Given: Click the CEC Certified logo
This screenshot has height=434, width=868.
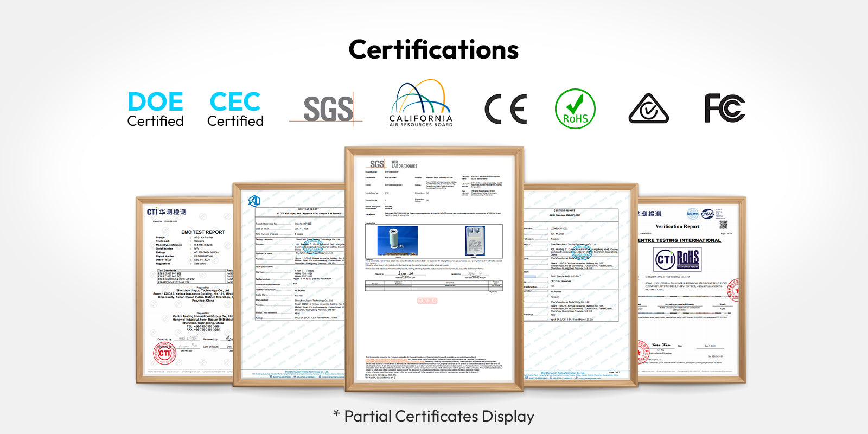Looking at the screenshot, I should [235, 109].
